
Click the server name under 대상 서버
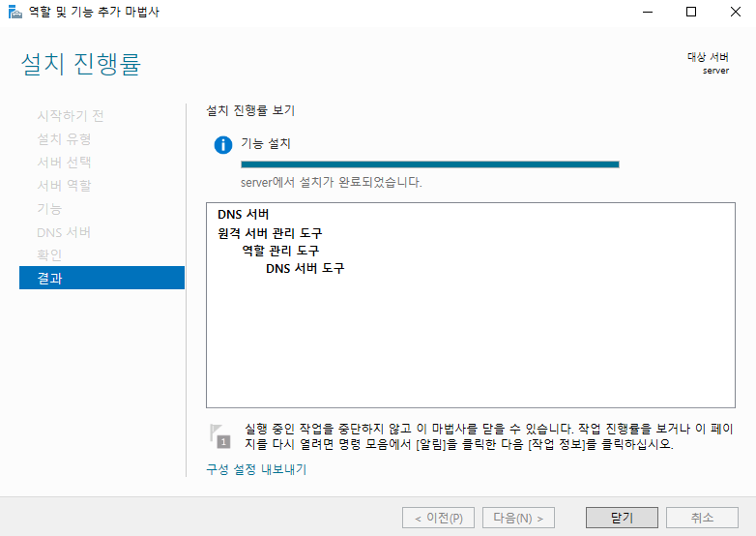[715, 71]
